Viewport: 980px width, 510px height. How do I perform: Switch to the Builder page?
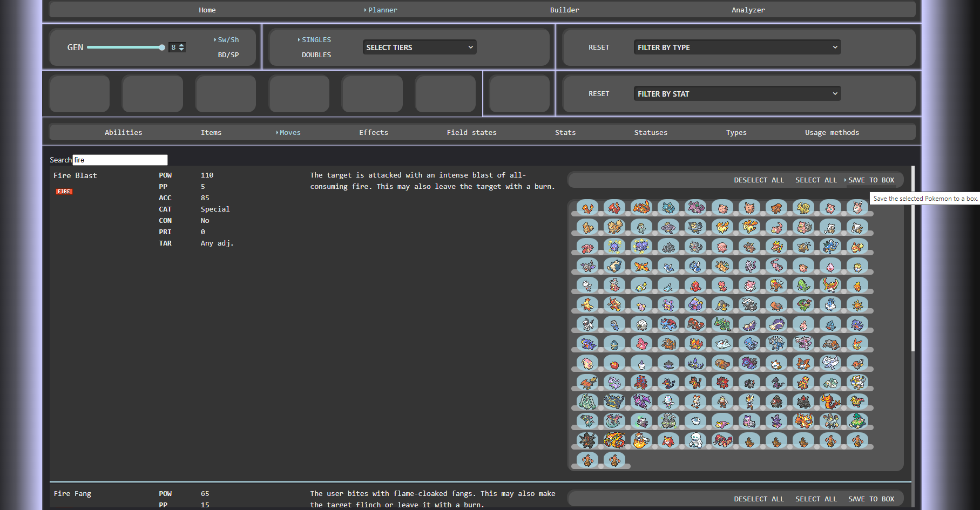click(x=564, y=10)
